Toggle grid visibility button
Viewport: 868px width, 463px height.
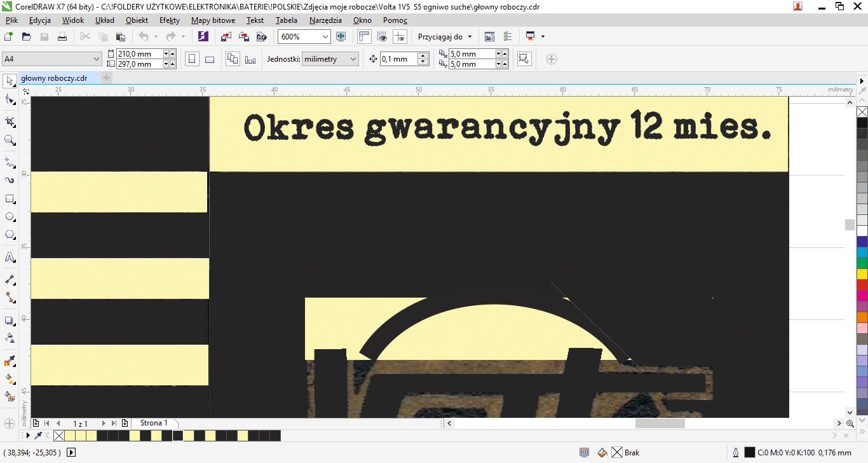[x=382, y=37]
